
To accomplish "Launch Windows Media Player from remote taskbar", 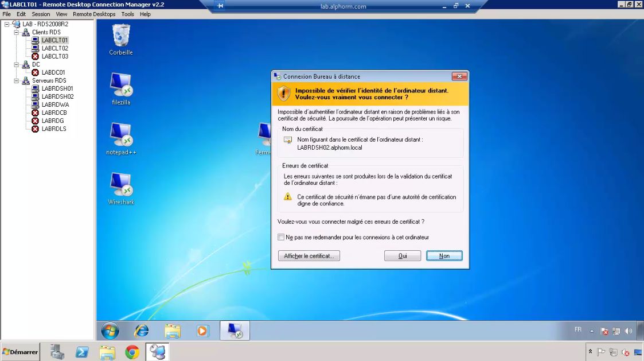I will coord(202,331).
